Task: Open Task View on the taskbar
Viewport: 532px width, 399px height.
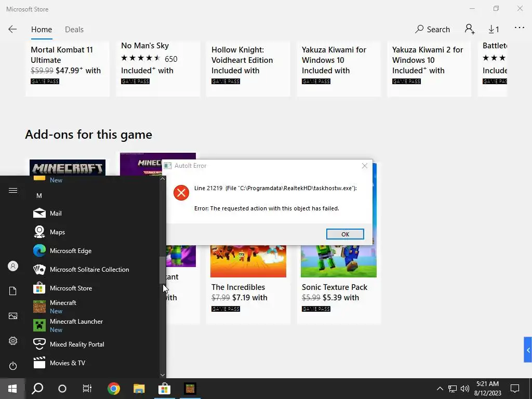Action: click(x=87, y=389)
